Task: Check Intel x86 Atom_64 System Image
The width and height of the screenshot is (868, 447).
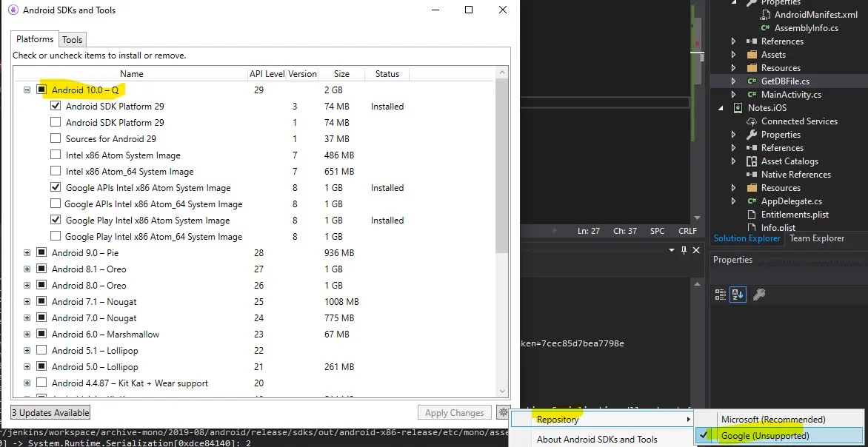Action: 56,171
